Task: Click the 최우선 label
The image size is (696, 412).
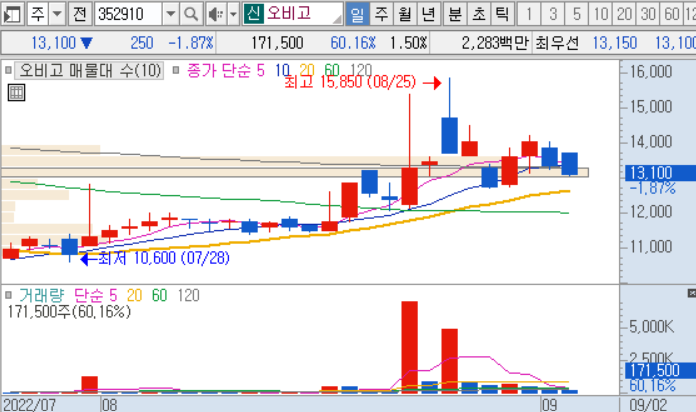Action: 557,43
